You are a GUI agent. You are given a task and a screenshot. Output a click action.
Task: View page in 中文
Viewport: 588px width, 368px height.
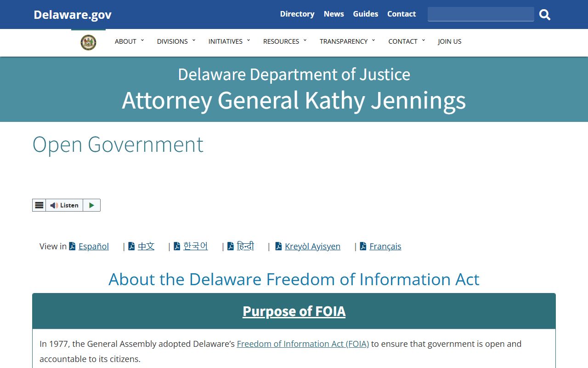[x=146, y=247]
